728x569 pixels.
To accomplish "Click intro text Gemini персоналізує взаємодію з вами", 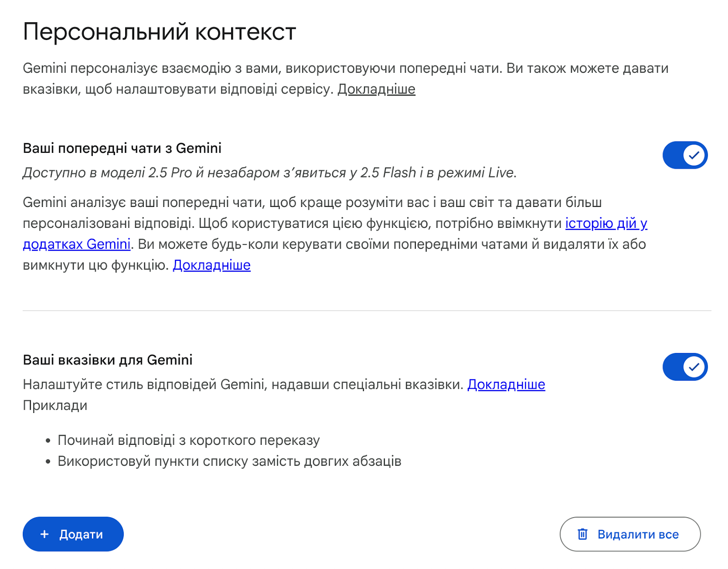I will coord(227,68).
